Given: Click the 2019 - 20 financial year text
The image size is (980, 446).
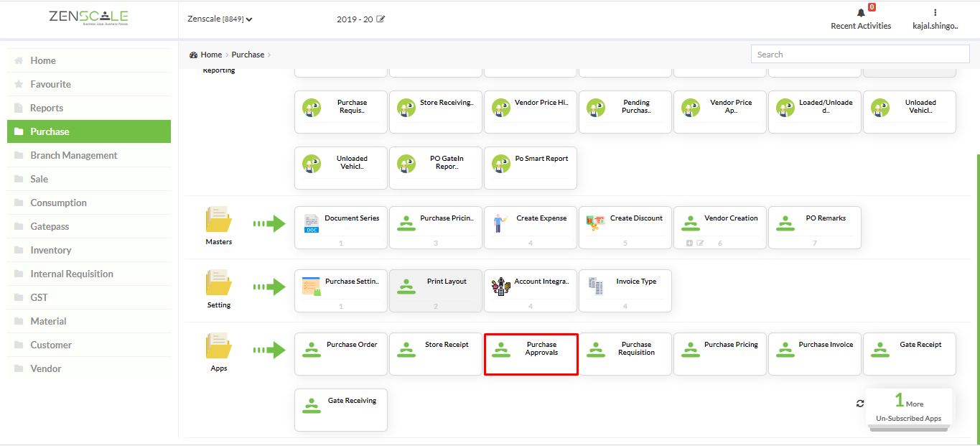Looking at the screenshot, I should tap(355, 19).
